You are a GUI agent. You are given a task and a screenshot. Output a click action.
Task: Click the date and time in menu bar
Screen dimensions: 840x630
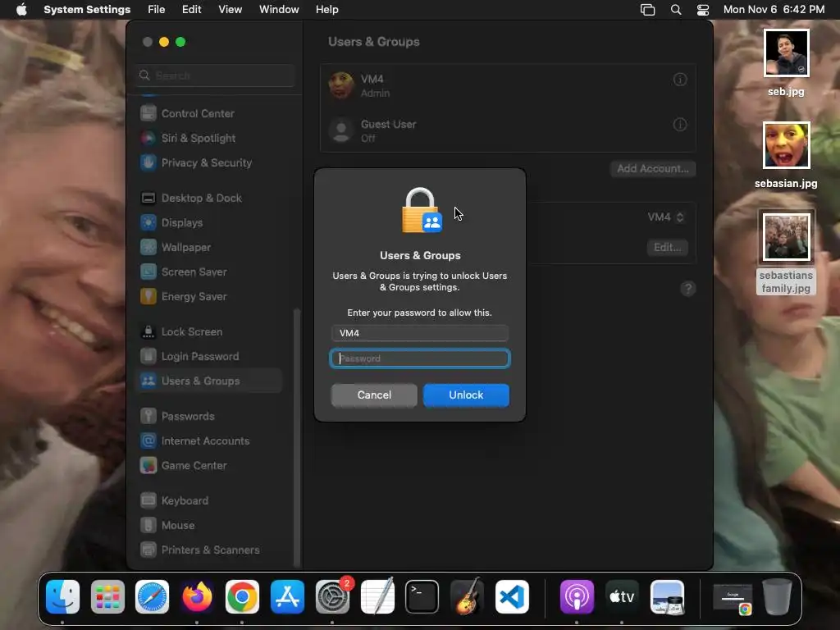pyautogui.click(x=774, y=10)
